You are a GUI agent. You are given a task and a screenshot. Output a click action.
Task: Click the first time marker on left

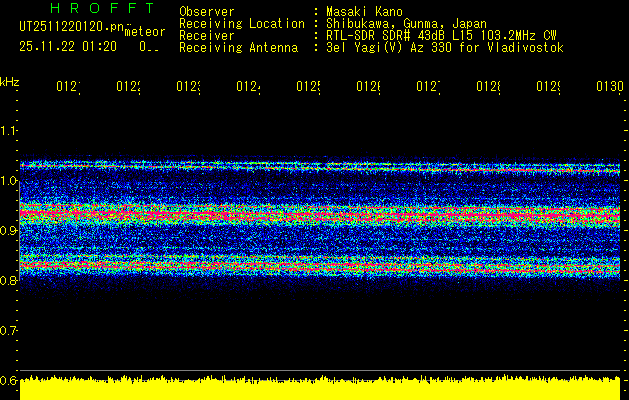[67, 87]
